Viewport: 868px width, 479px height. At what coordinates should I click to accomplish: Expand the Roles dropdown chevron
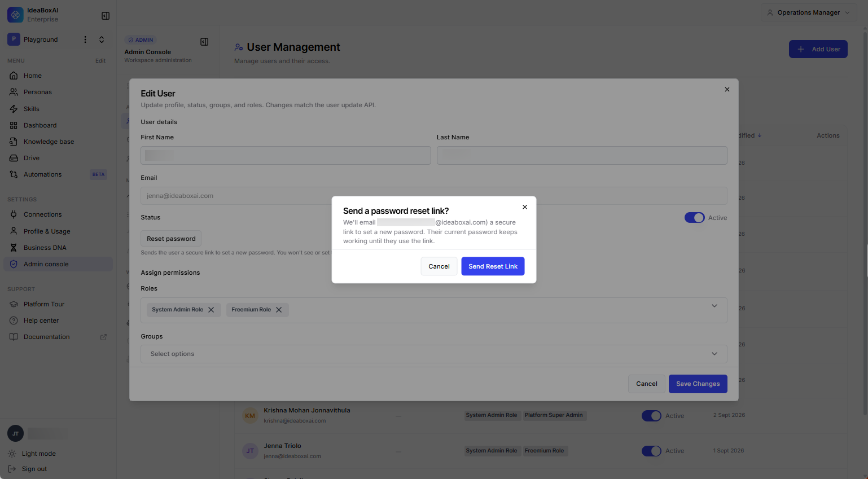(x=714, y=306)
